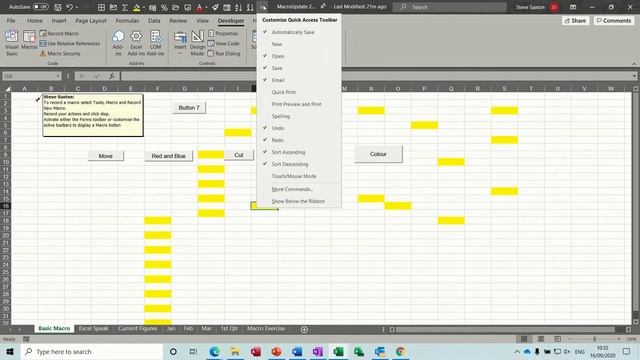Switch to the Formulas tab
Image resolution: width=640 pixels, height=360 pixels.
pyautogui.click(x=127, y=20)
